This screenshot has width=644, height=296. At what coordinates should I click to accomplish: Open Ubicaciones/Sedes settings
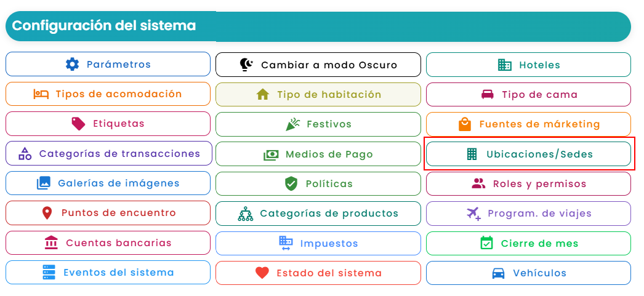tap(528, 154)
